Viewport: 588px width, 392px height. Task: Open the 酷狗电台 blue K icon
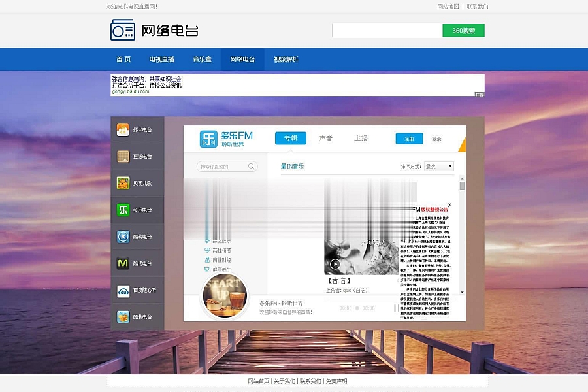pos(123,237)
